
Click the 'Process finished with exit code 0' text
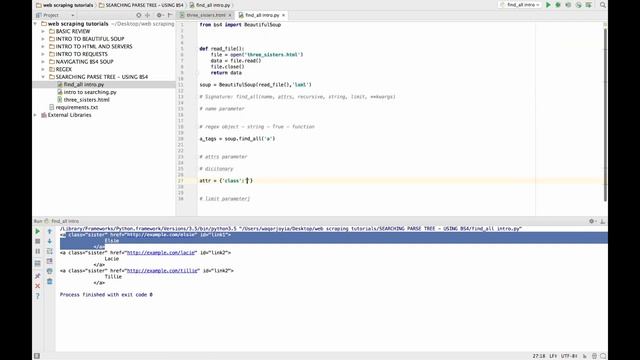tap(106, 295)
